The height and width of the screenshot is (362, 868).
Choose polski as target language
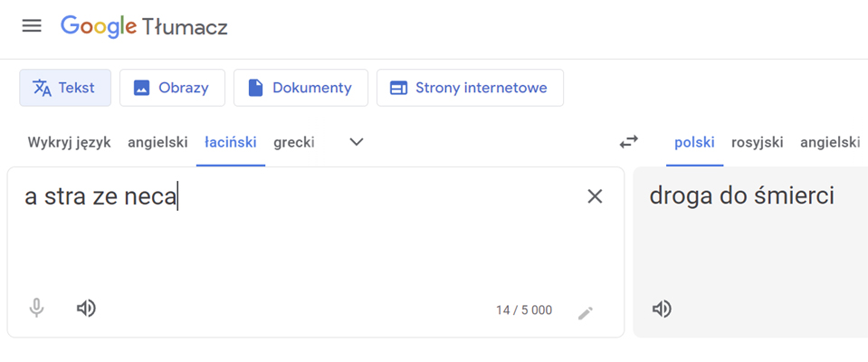(695, 143)
